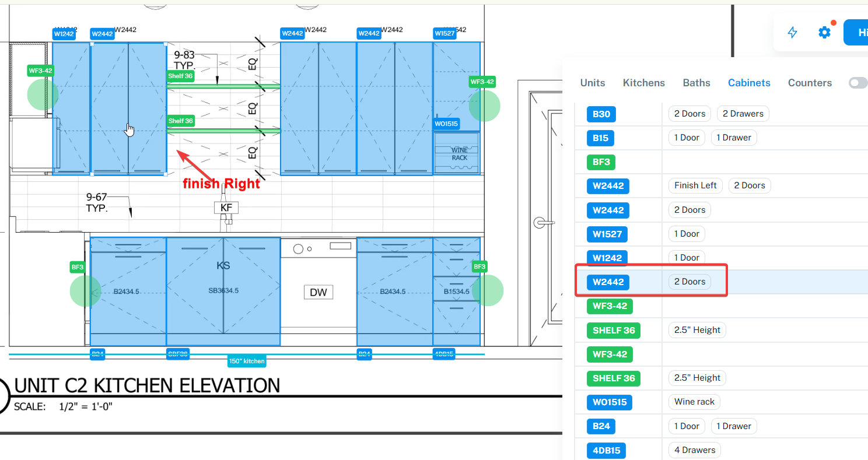Screen dimensions: 868x460
Task: Click the 9-83 TYP. note
Action: 184,60
